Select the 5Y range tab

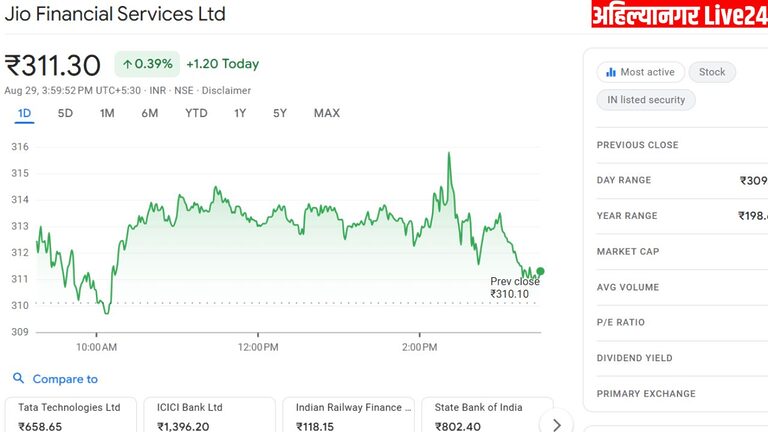pos(280,113)
